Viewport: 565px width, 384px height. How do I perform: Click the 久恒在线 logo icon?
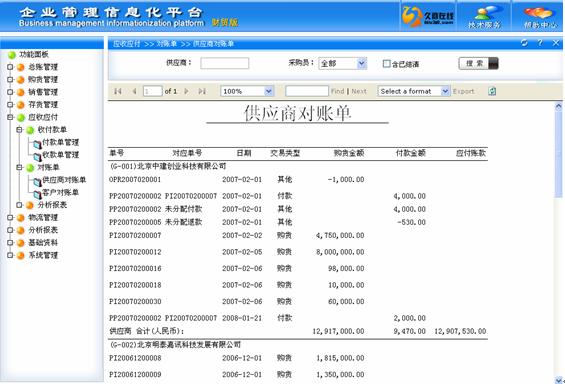click(x=428, y=16)
